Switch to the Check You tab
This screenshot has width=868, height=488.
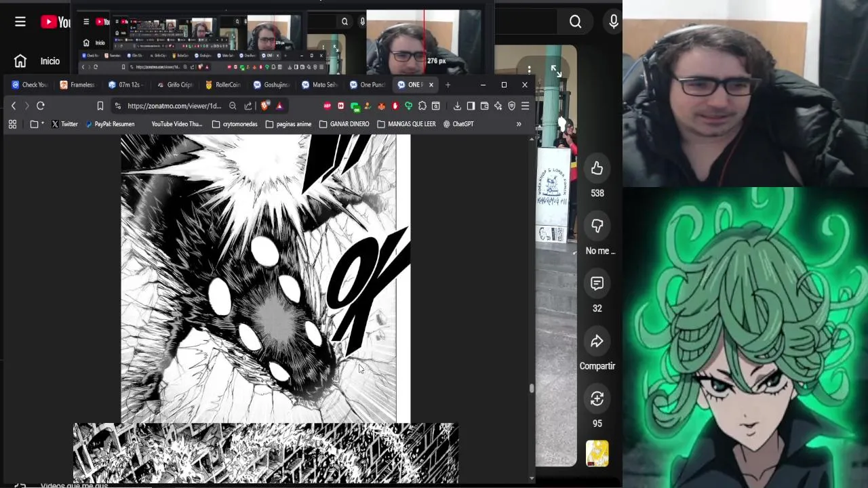pyautogui.click(x=29, y=85)
